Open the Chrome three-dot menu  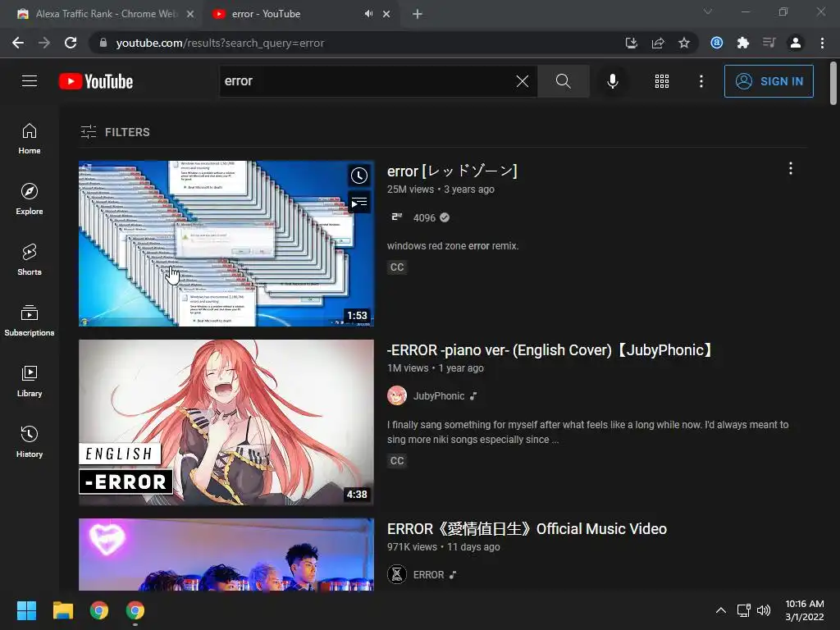point(822,43)
